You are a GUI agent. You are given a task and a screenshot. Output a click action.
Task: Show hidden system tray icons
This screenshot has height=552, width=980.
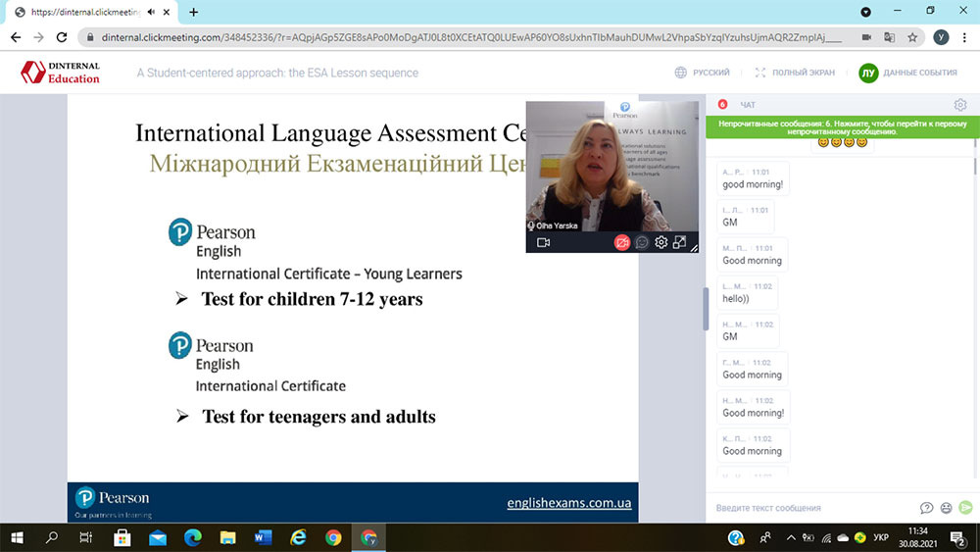pos(791,537)
